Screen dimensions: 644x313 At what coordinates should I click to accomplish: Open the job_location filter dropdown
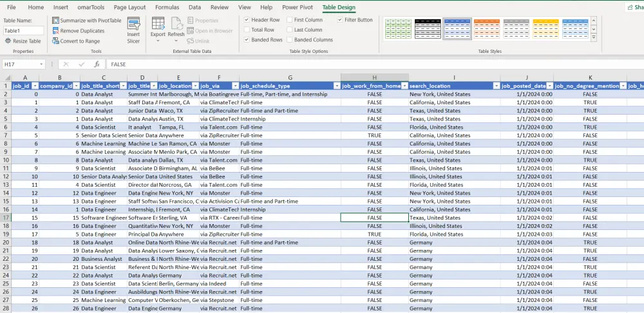coord(195,86)
